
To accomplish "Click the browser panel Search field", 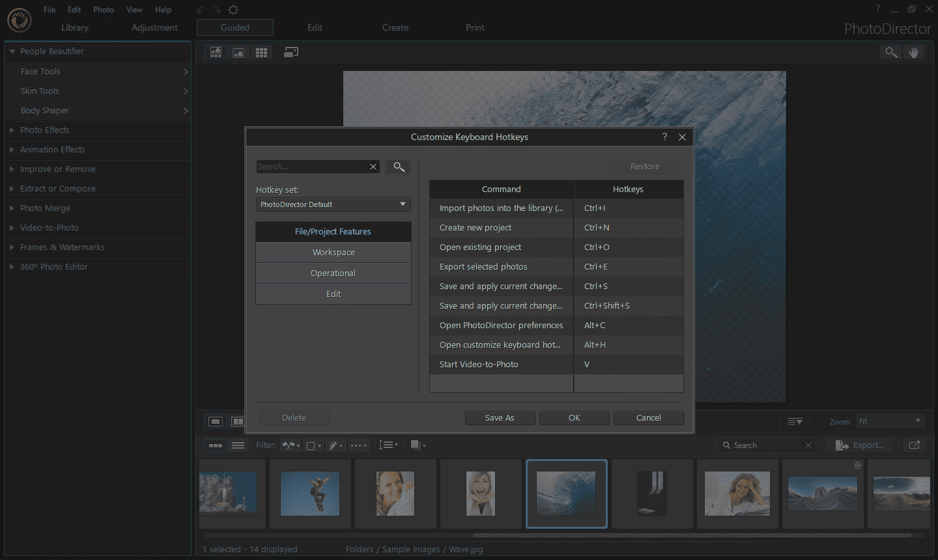I will tap(767, 445).
